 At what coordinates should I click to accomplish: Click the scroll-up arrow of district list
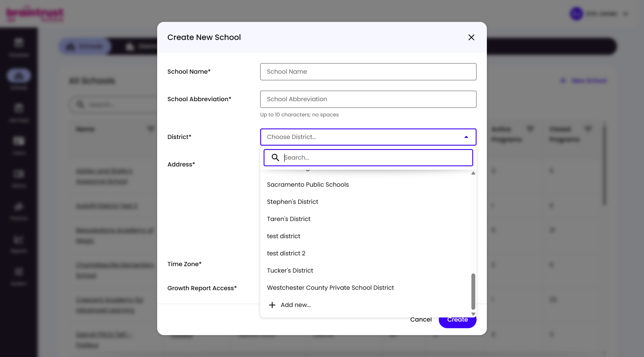[x=473, y=173]
